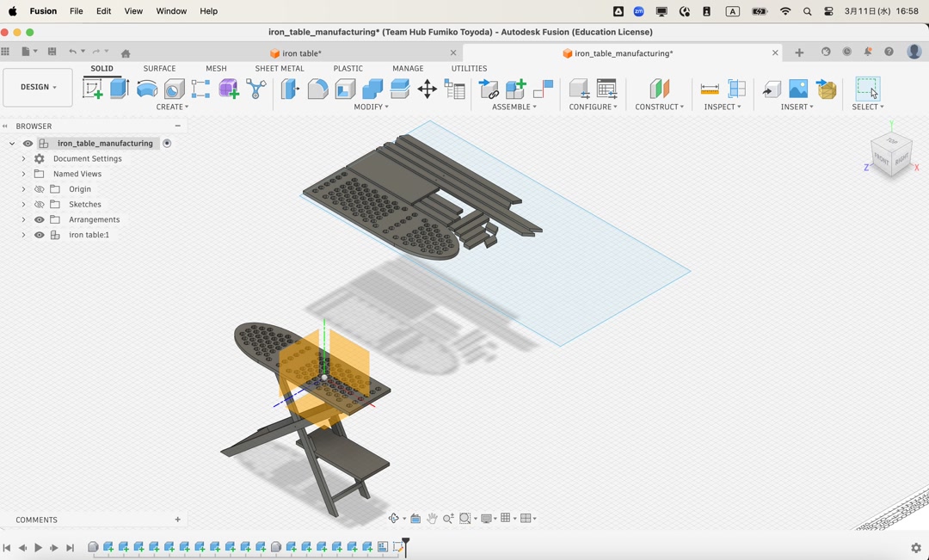Viewport: 929px width, 560px height.
Task: Hide the iron table:1 component
Action: [39, 235]
